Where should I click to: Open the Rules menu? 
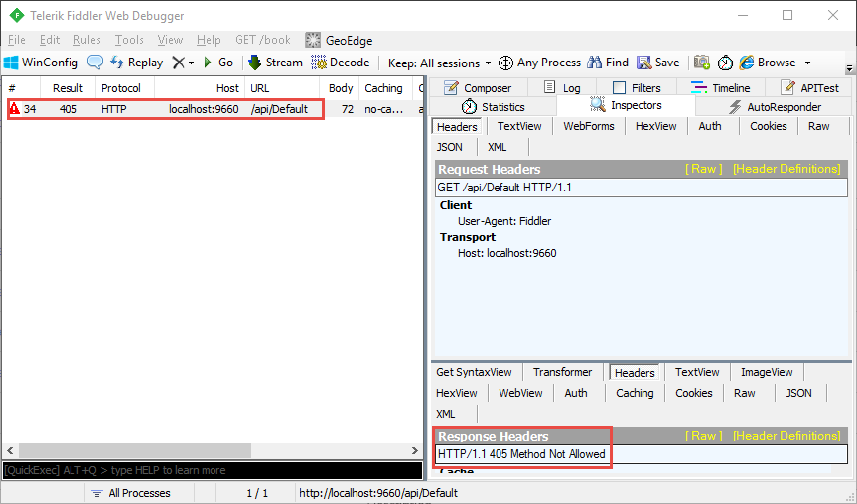click(87, 40)
